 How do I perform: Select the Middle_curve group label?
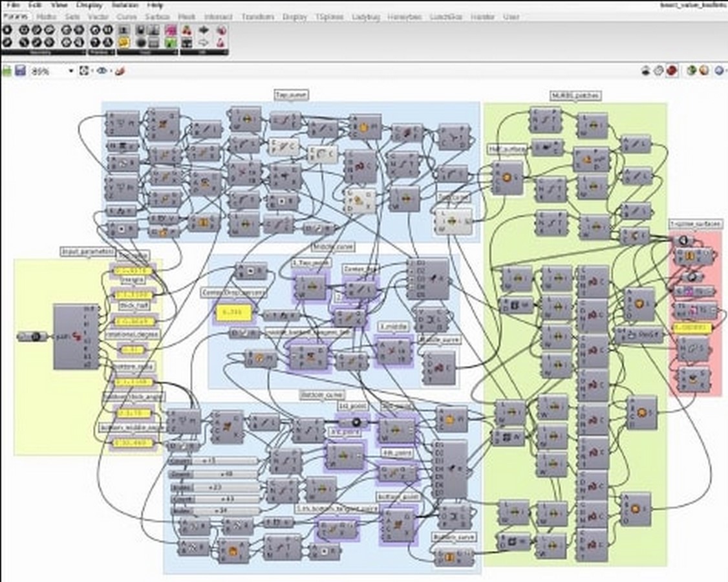click(x=333, y=246)
